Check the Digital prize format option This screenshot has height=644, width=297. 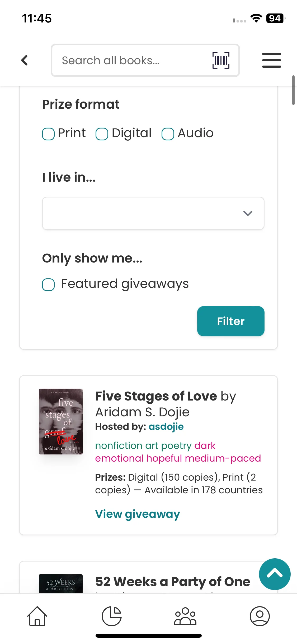click(102, 134)
